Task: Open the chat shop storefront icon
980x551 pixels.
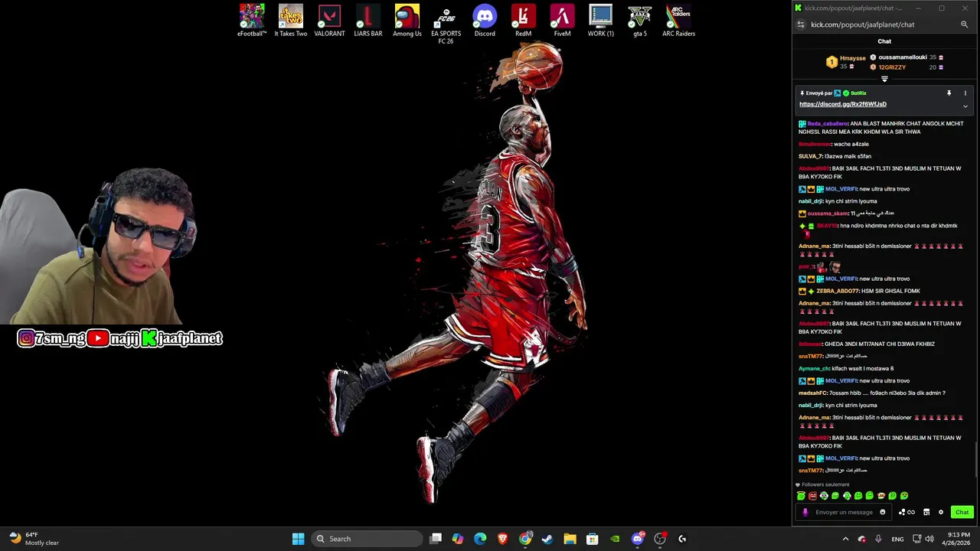Action: (x=926, y=512)
